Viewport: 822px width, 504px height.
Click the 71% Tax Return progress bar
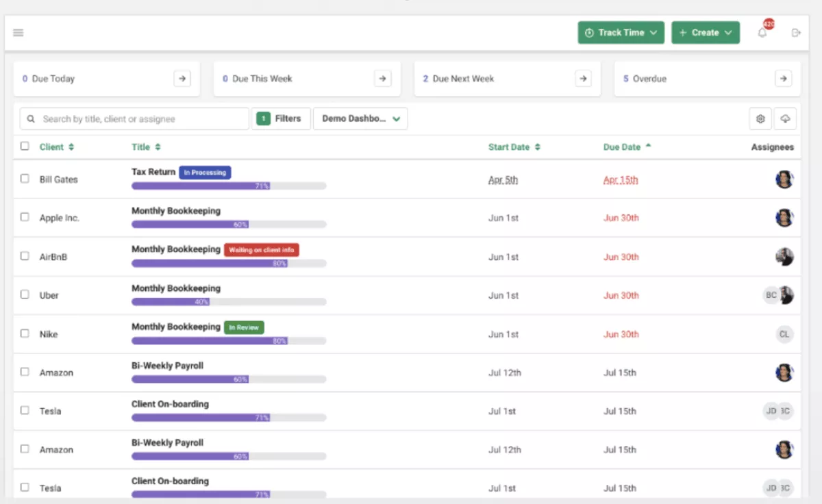[x=228, y=186]
